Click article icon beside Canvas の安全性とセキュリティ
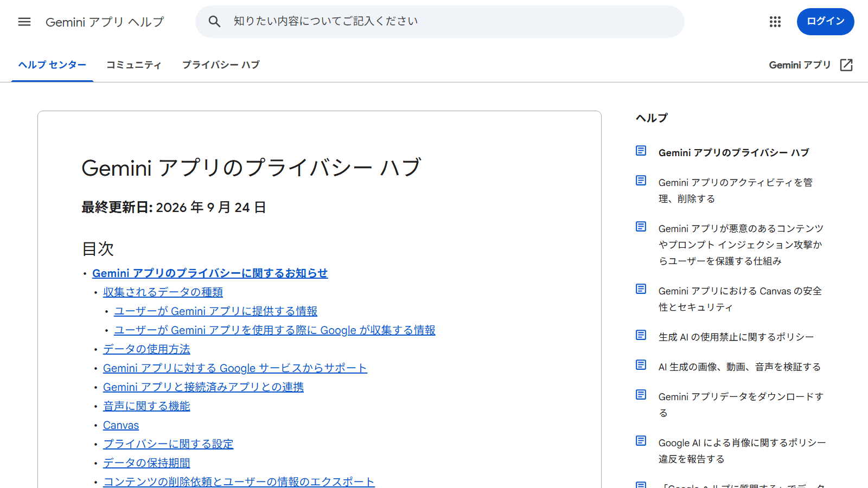The image size is (868, 488). point(641,289)
